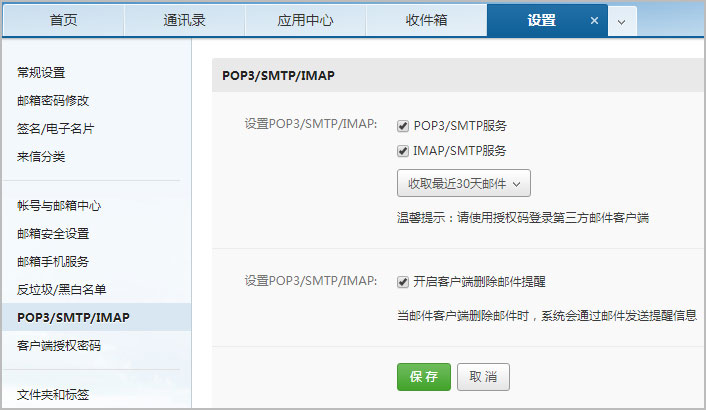
Task: Click the POP3/SMTP/IMAP section heading
Action: click(x=278, y=76)
